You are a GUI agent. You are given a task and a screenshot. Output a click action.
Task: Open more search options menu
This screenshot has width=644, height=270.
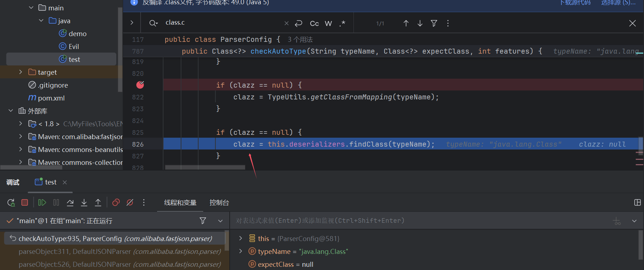448,23
